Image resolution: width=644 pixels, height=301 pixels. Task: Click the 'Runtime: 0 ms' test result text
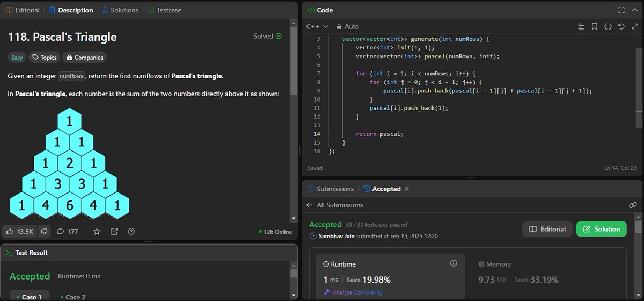(x=79, y=276)
